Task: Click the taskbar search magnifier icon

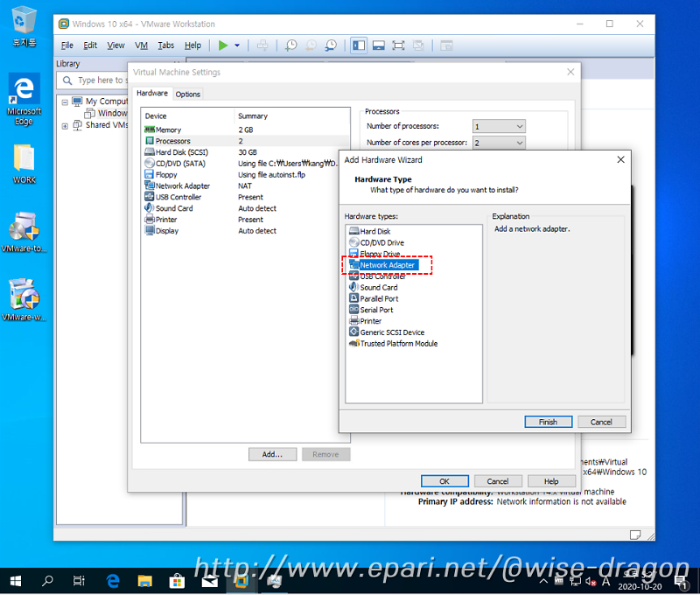Action: point(47,581)
